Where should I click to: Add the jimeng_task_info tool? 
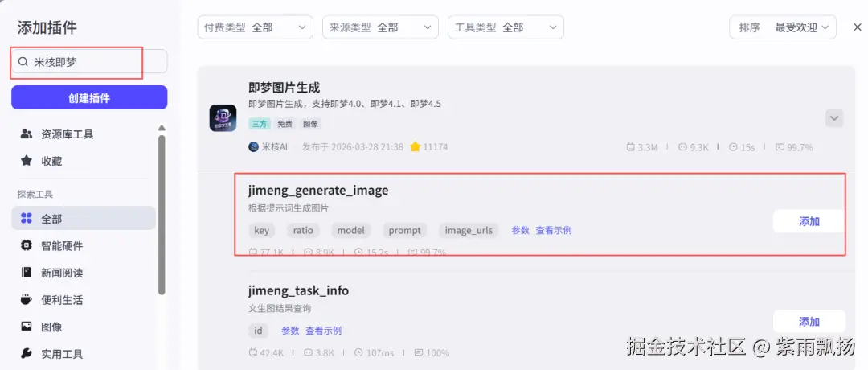(809, 321)
